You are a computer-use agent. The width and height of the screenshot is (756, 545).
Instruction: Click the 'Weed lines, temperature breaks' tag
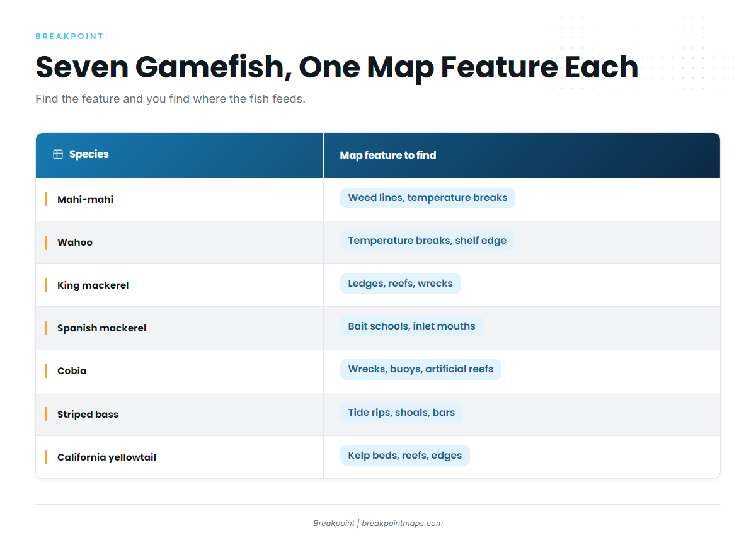pos(428,198)
